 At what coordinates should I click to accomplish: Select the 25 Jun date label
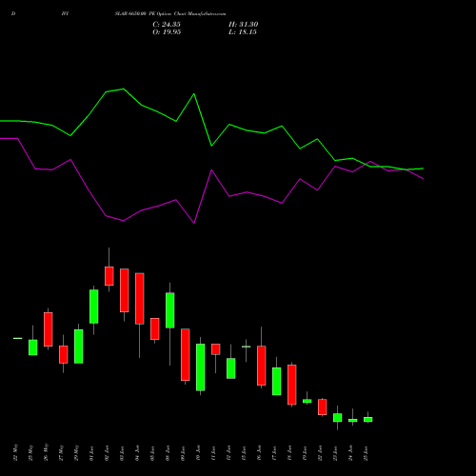(x=366, y=453)
